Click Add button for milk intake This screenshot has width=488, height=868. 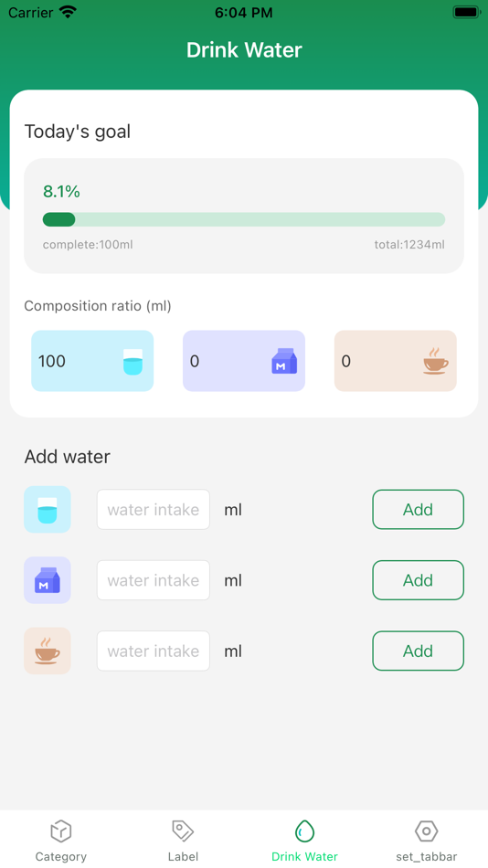pyautogui.click(x=418, y=580)
